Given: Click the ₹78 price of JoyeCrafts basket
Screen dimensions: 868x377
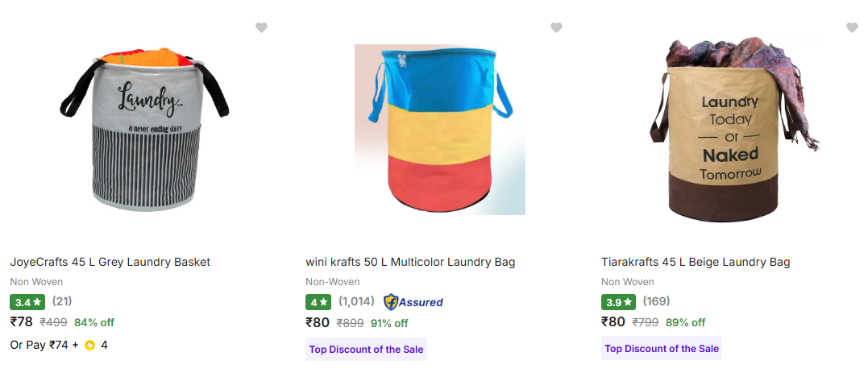Looking at the screenshot, I should tap(22, 322).
